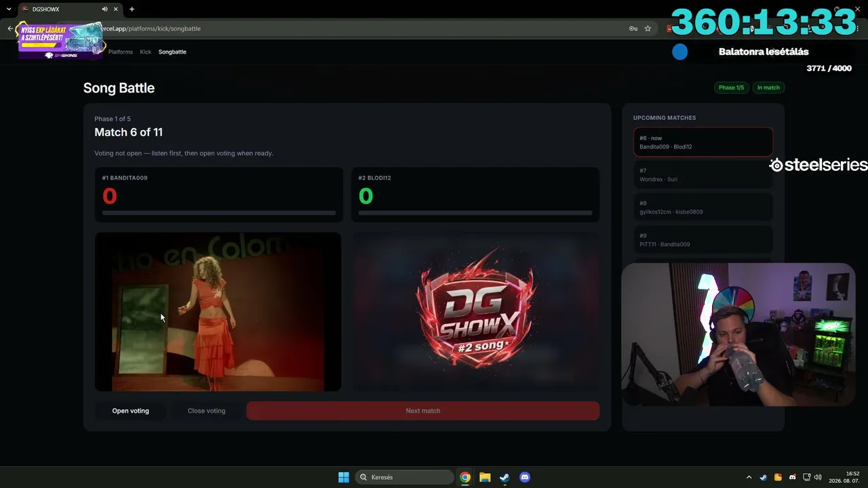Advance with the Next match button
The image size is (868, 488).
(423, 411)
